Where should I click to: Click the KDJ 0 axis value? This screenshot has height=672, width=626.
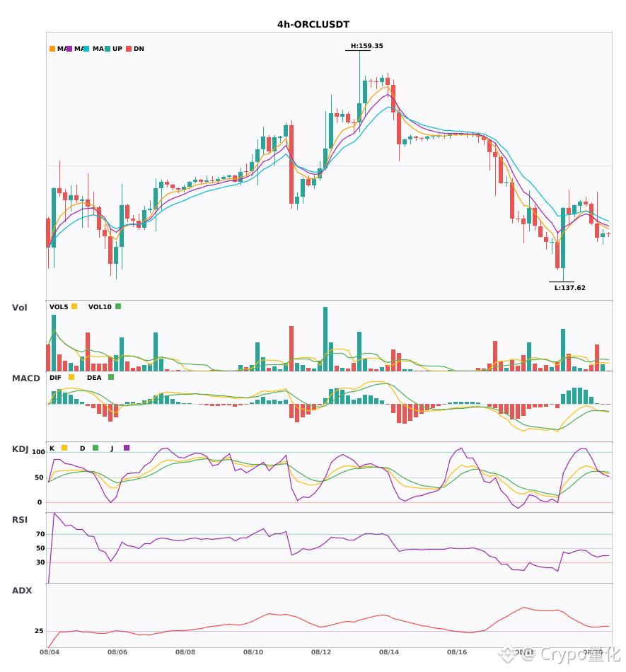pyautogui.click(x=40, y=502)
